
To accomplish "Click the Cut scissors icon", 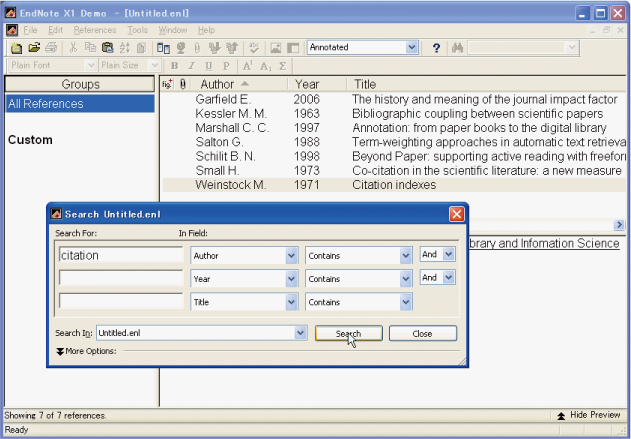I will (73, 48).
